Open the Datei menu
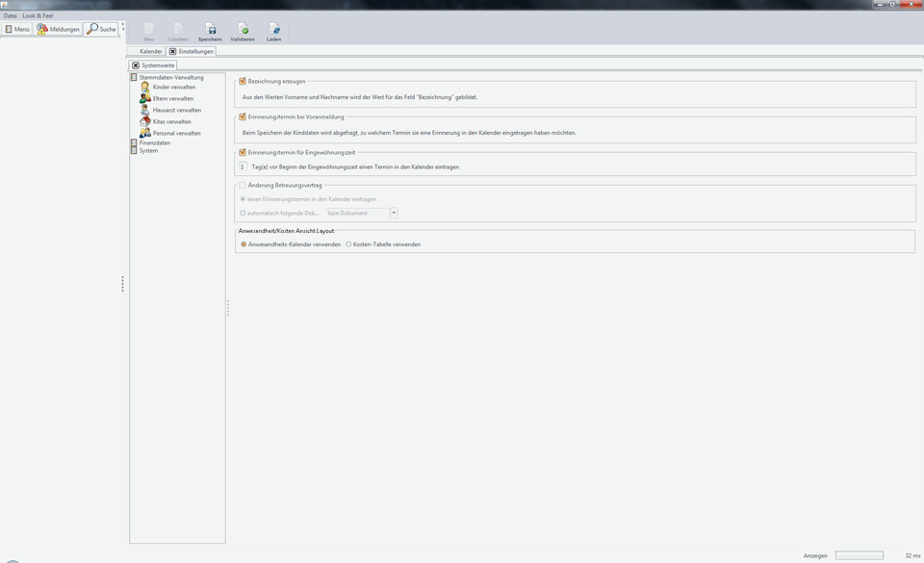The height and width of the screenshot is (563, 924). 10,16
